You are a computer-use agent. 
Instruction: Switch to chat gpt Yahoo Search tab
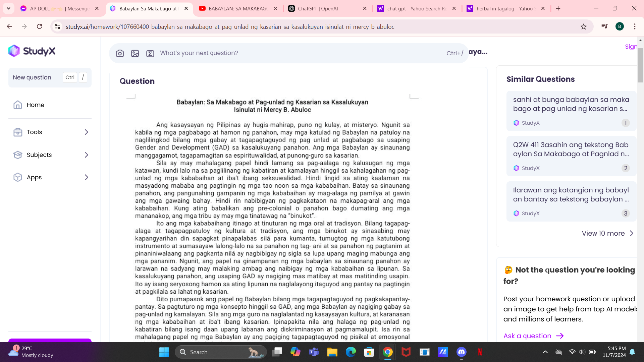(x=417, y=8)
